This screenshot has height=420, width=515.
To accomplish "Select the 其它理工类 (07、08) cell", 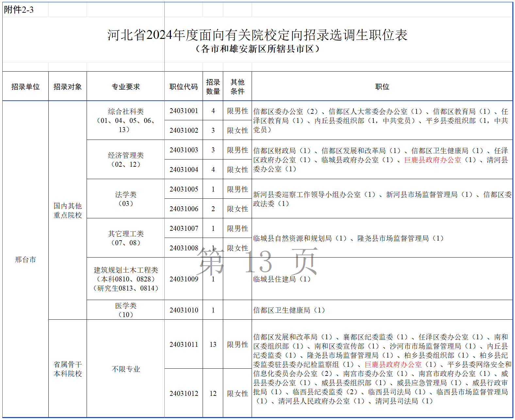I will click(126, 238).
